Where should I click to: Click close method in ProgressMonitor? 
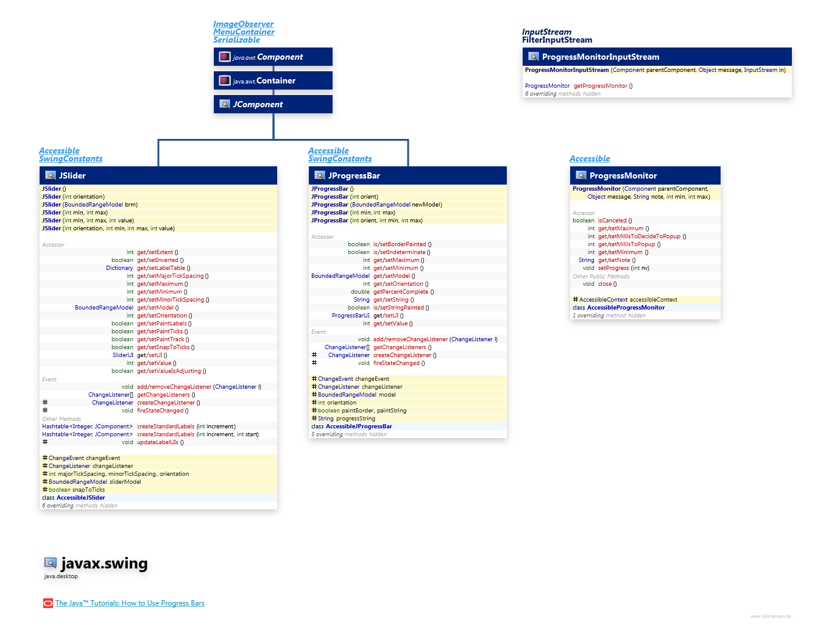[605, 284]
